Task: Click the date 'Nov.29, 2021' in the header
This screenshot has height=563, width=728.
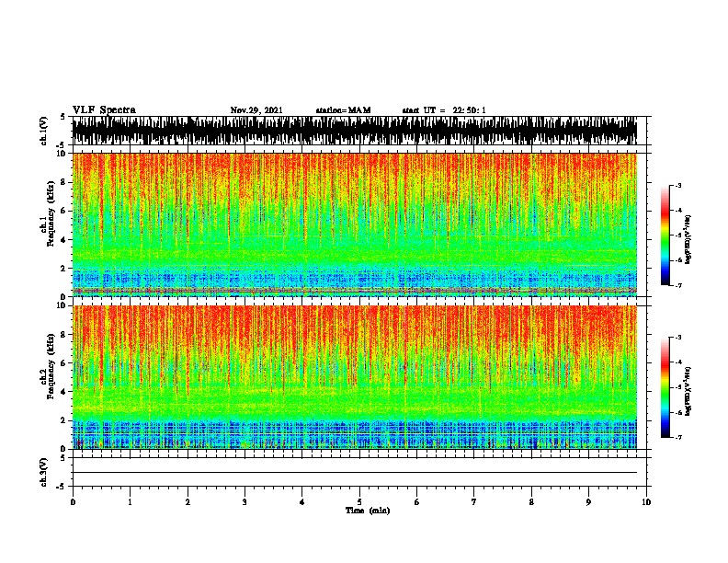Action: (256, 110)
